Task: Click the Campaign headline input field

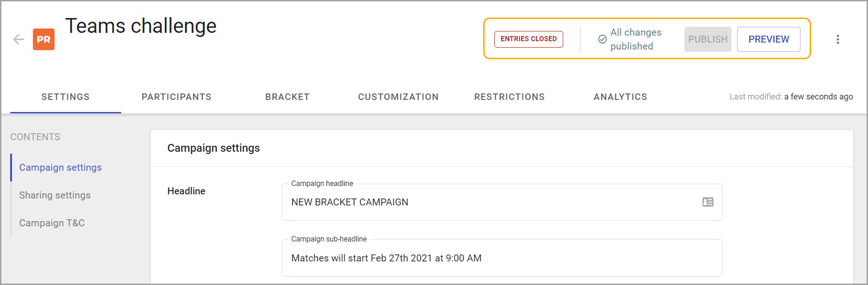Action: click(x=502, y=202)
